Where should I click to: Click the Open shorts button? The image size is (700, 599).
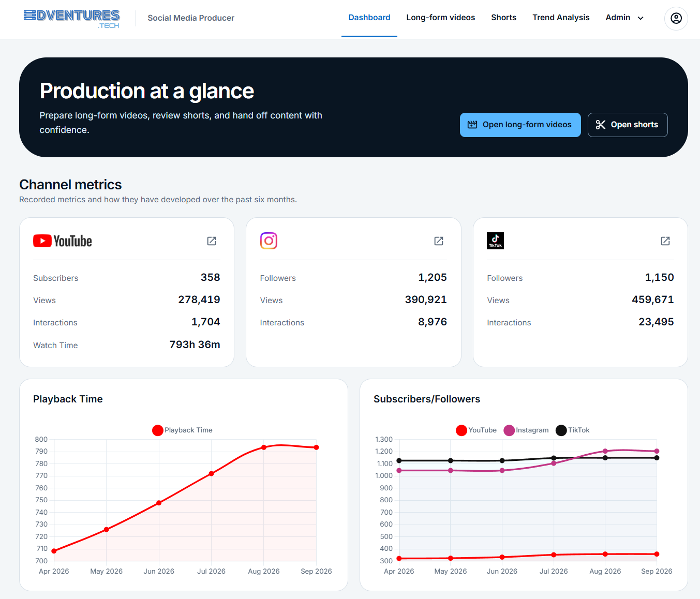click(628, 125)
